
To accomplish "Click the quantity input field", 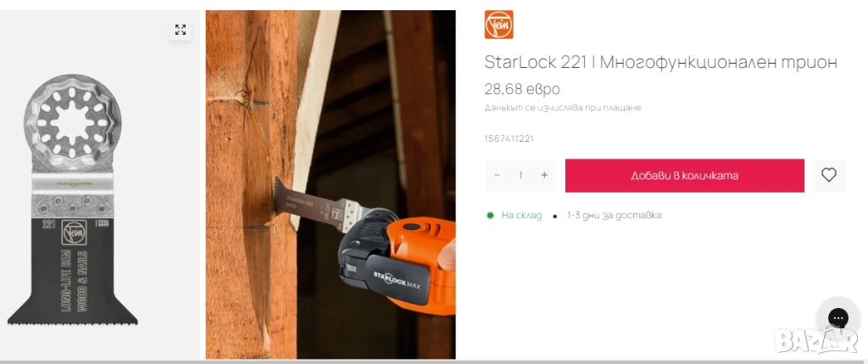I will [520, 176].
